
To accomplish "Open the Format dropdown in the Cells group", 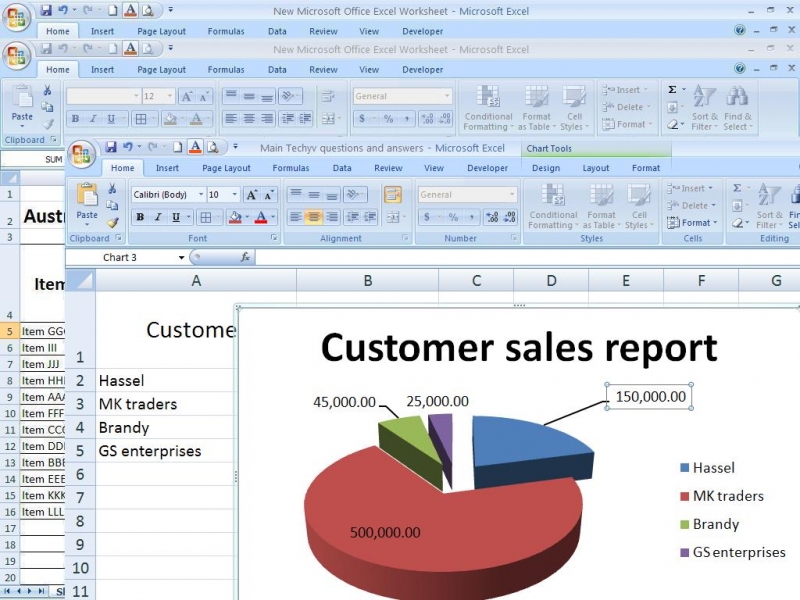I will tap(697, 223).
